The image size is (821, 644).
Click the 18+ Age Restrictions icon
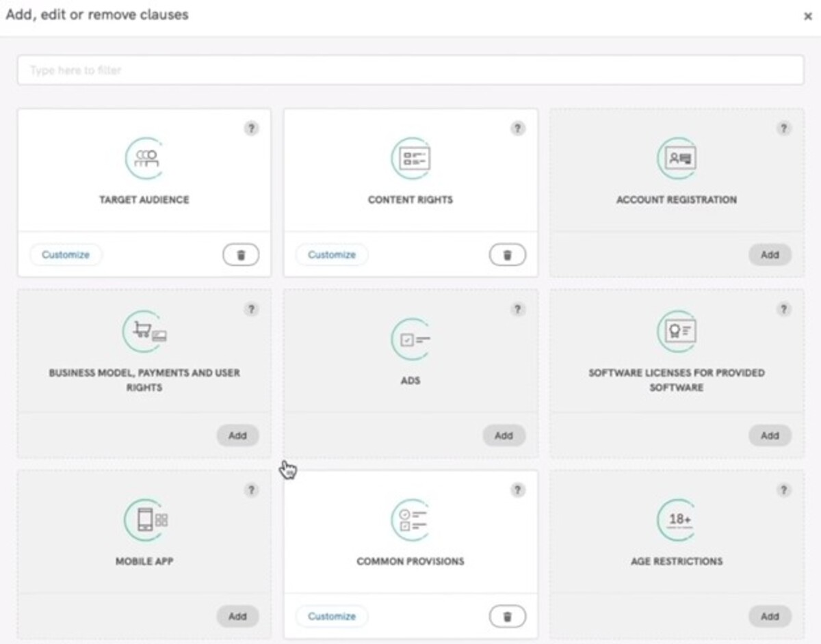[677, 520]
